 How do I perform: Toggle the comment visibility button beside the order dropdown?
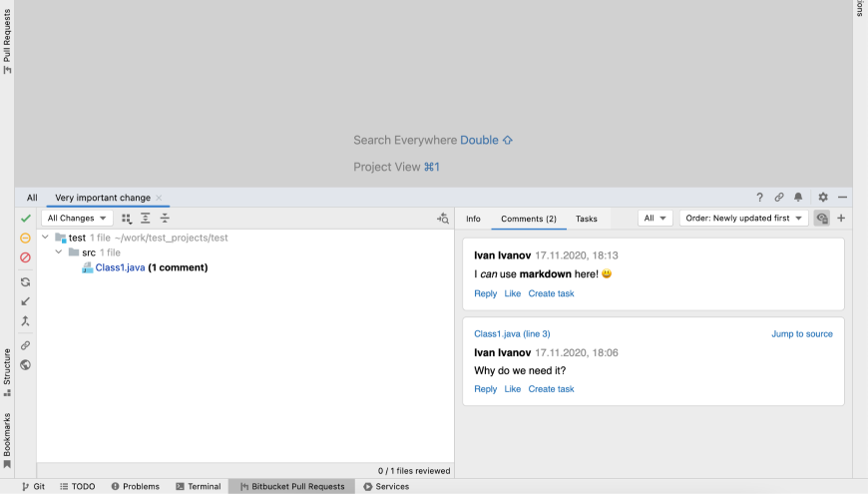coord(822,218)
